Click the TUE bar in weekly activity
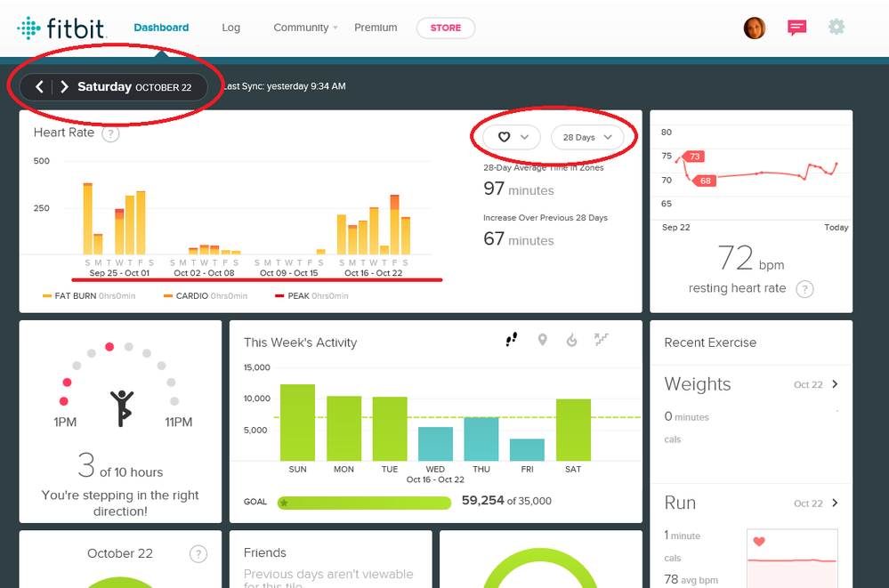The width and height of the screenshot is (889, 588). click(390, 429)
